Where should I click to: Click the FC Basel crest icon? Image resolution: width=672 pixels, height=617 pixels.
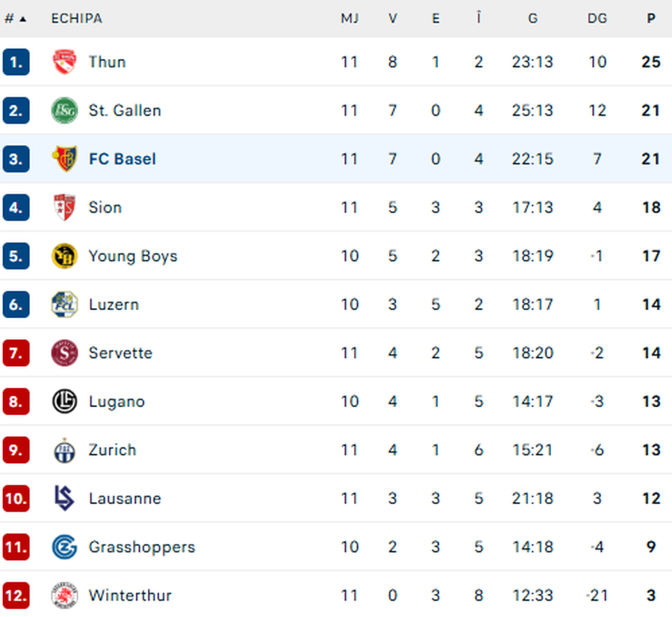click(64, 159)
